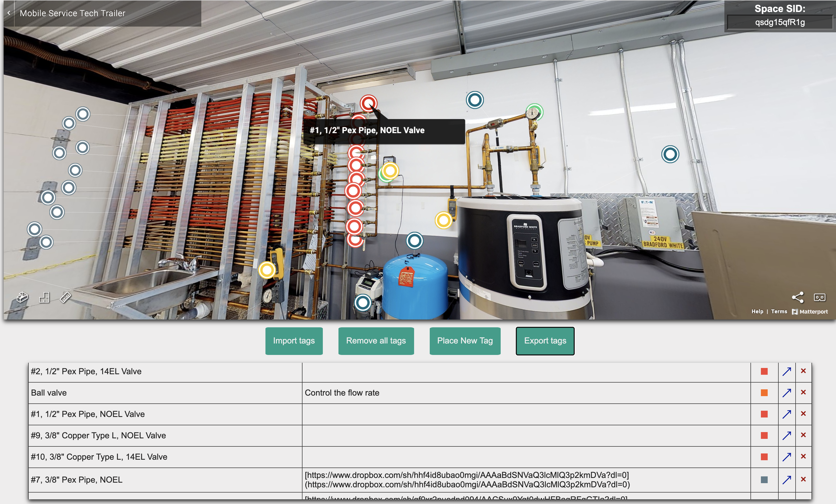Activate the measurement ruler tool
This screenshot has height=504, width=836.
(65, 297)
